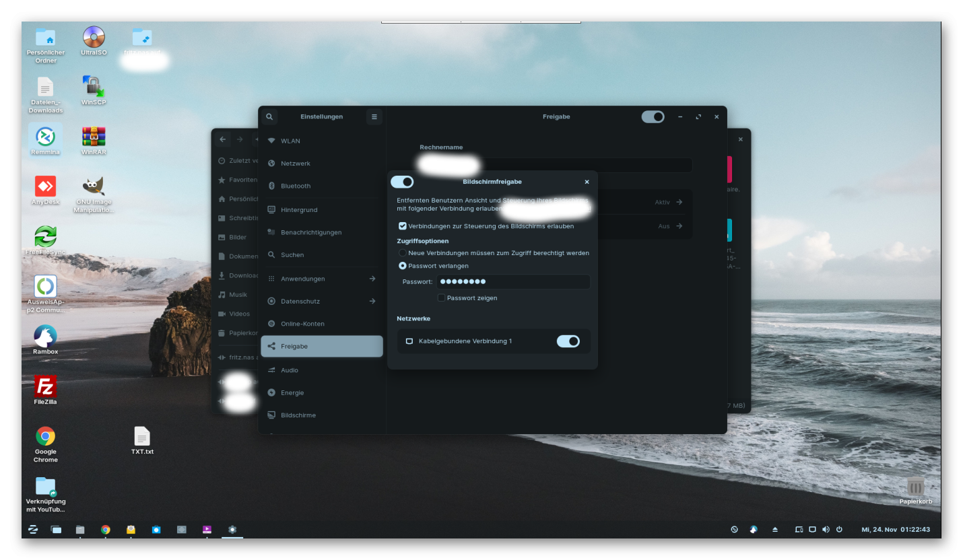The height and width of the screenshot is (560, 963).
Task: Click the Bluetooth icon in sidebar
Action: click(271, 186)
